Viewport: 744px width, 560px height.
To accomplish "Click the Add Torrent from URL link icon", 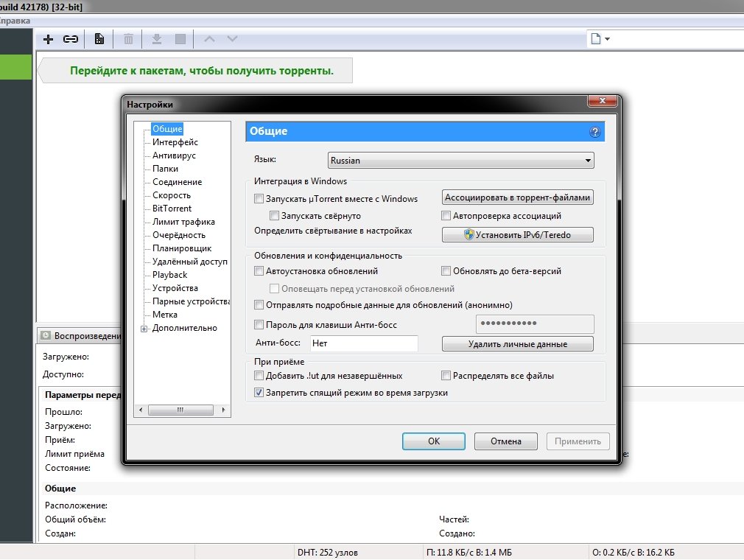I will click(70, 39).
